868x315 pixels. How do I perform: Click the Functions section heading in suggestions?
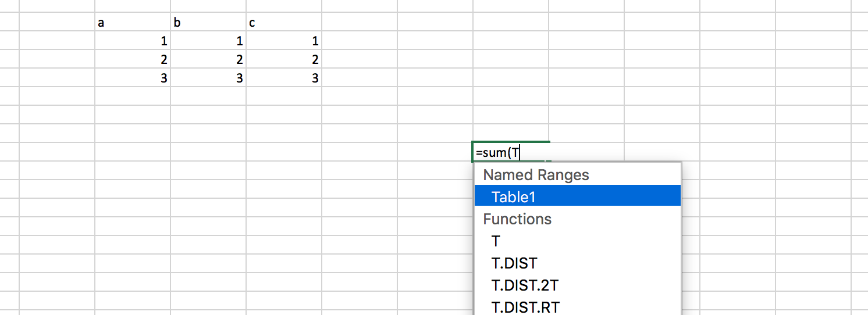[x=517, y=219]
